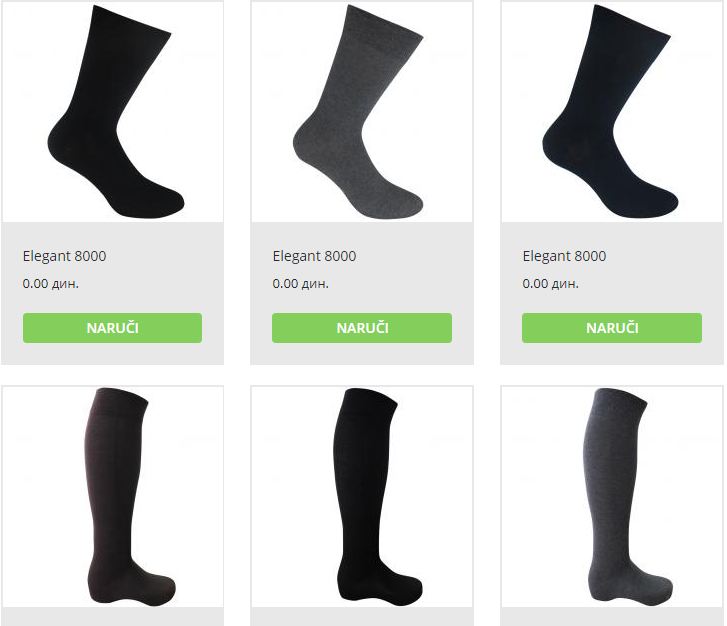Select Elegant 8000 title under black sock

click(64, 256)
